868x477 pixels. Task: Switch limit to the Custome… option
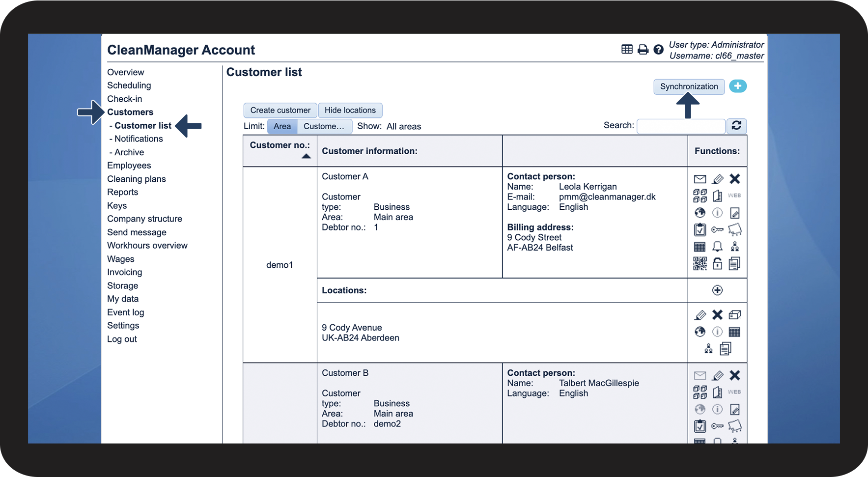pyautogui.click(x=324, y=126)
